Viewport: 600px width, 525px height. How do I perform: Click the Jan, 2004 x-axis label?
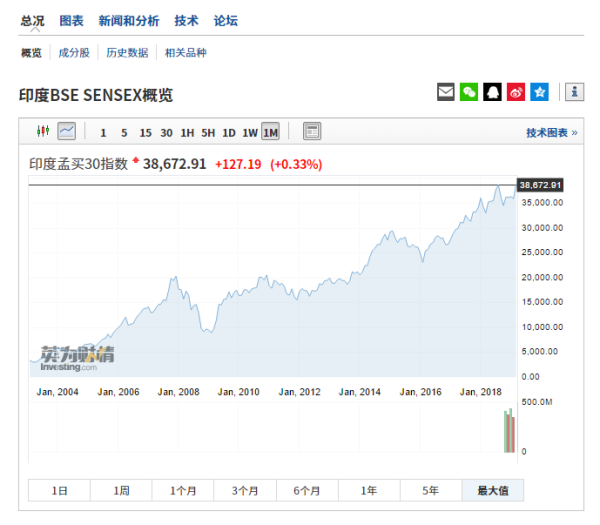point(57,392)
